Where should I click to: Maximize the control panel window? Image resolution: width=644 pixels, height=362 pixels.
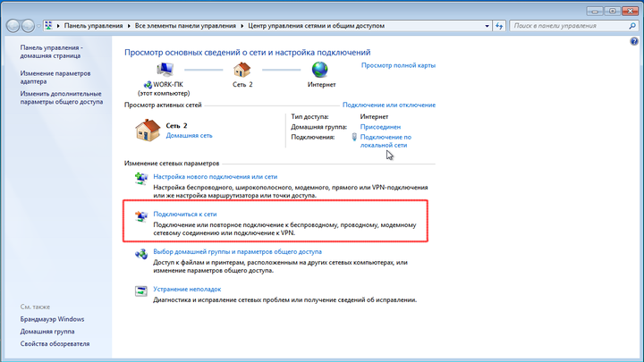pyautogui.click(x=612, y=11)
